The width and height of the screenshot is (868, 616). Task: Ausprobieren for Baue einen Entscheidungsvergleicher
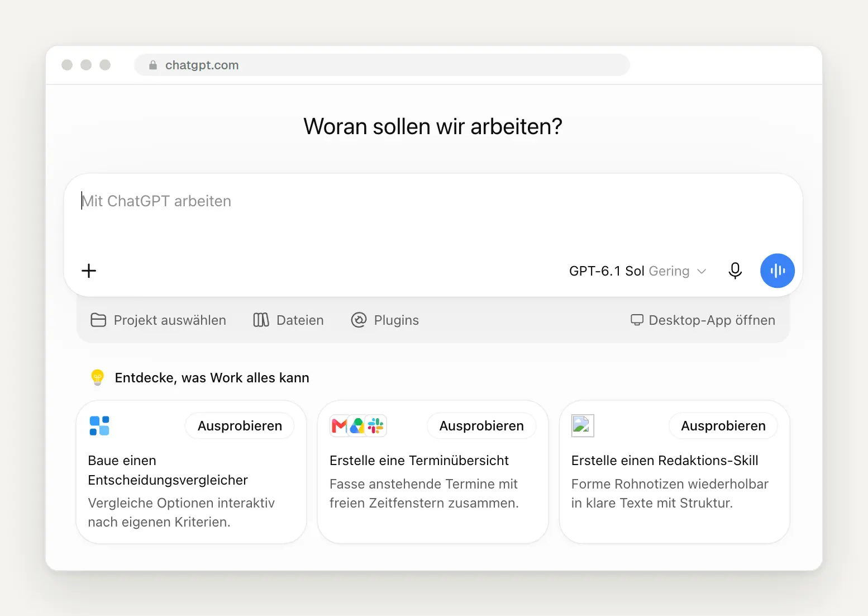point(240,426)
